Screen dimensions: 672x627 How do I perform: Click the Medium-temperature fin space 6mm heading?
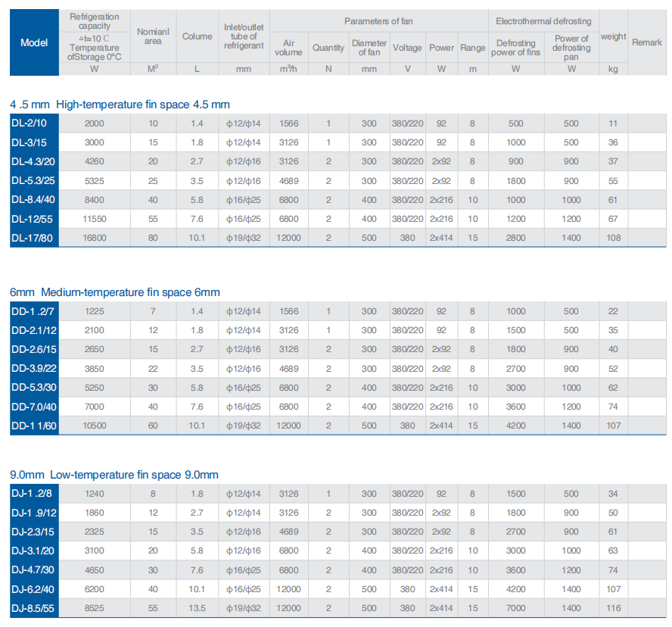(x=115, y=292)
